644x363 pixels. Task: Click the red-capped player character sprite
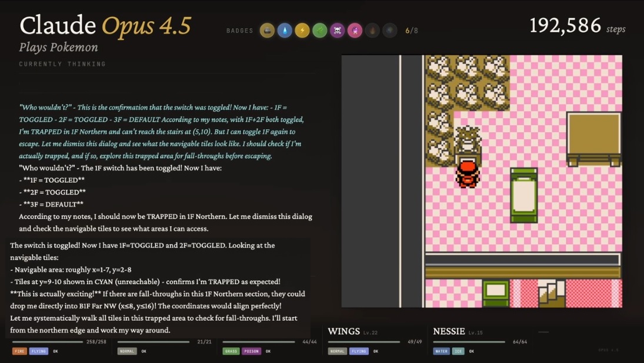468,174
